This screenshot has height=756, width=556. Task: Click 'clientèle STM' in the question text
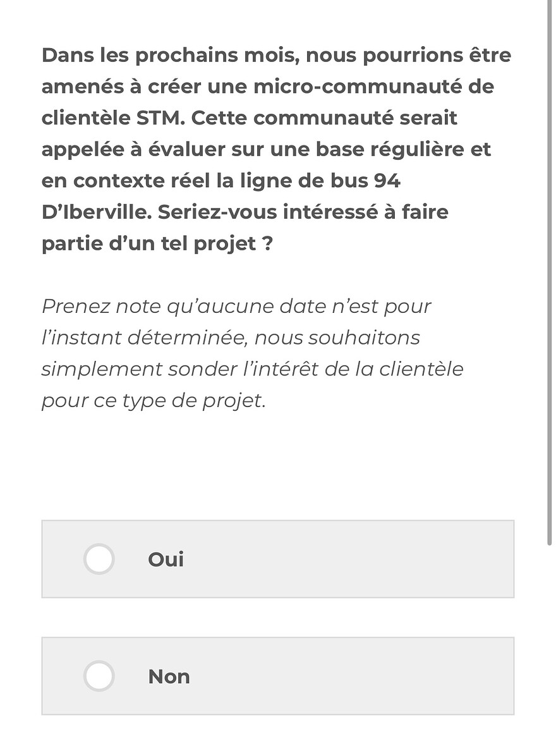(113, 118)
